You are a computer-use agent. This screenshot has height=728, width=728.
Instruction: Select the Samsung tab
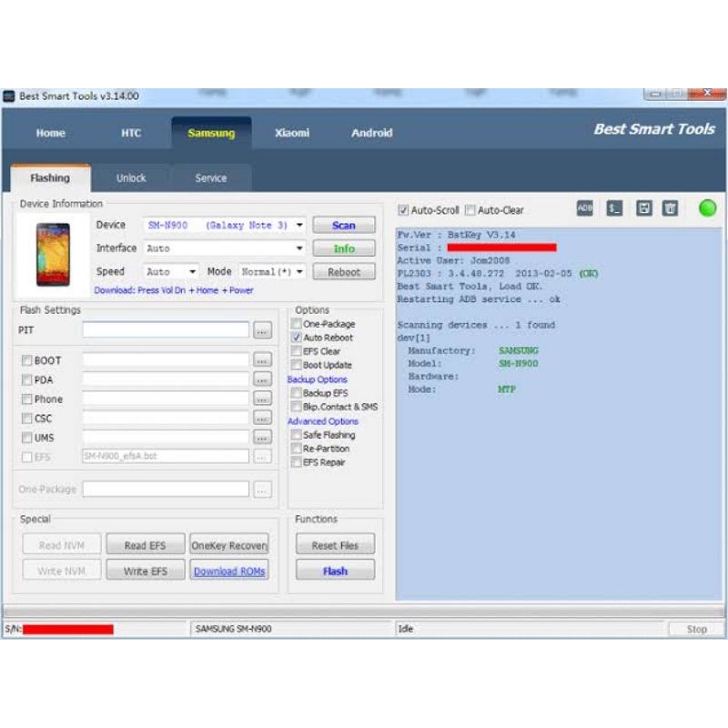(211, 133)
